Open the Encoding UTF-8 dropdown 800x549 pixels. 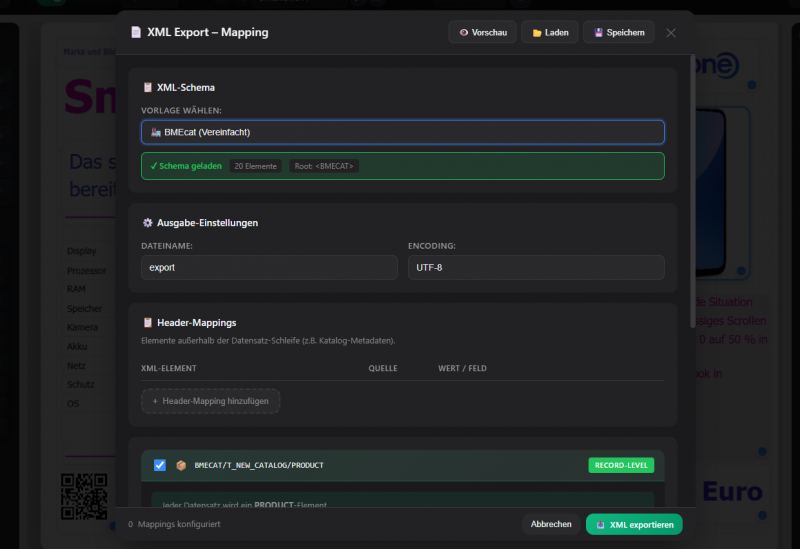[x=536, y=267]
